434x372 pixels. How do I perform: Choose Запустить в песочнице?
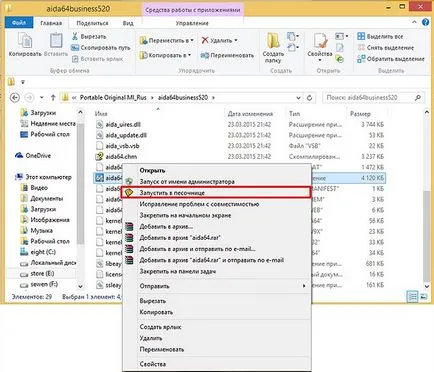pyautogui.click(x=217, y=193)
